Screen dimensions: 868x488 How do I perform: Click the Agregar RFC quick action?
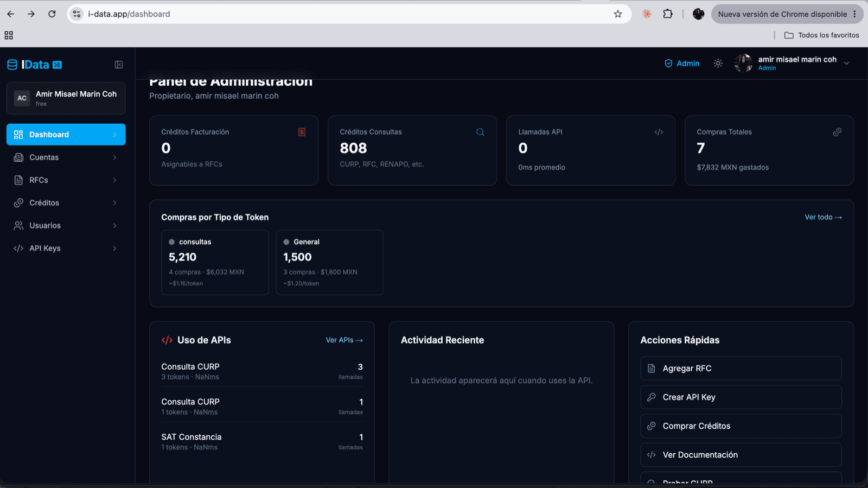pyautogui.click(x=741, y=369)
